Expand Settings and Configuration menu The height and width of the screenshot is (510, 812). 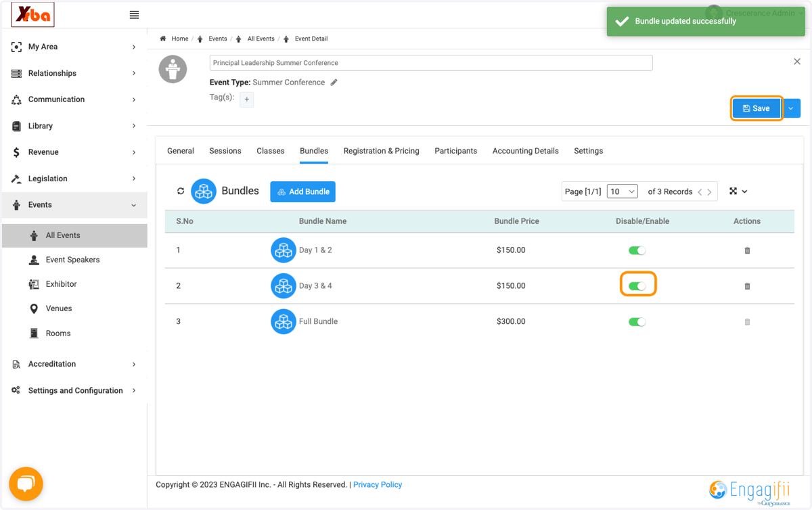74,390
